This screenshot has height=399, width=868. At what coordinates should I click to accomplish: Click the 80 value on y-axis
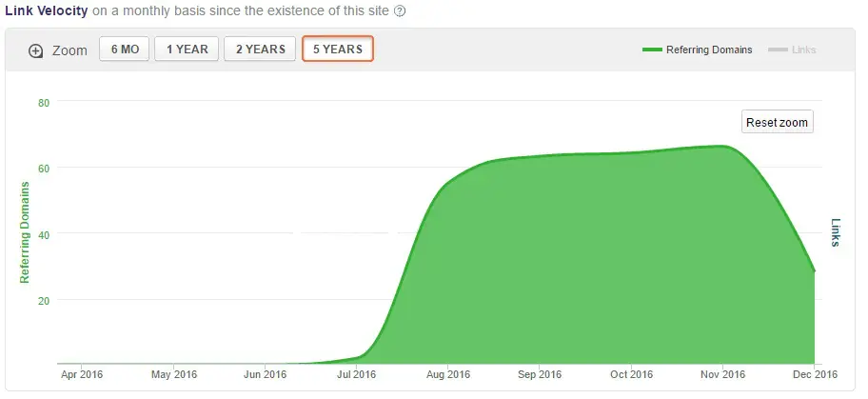click(x=44, y=102)
